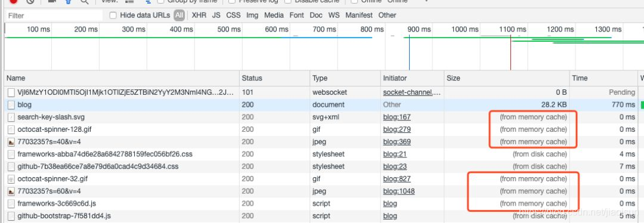Click file icon of github-bootstrap-7f581dd4.js
The height and width of the screenshot is (223, 644).
[x=11, y=216]
